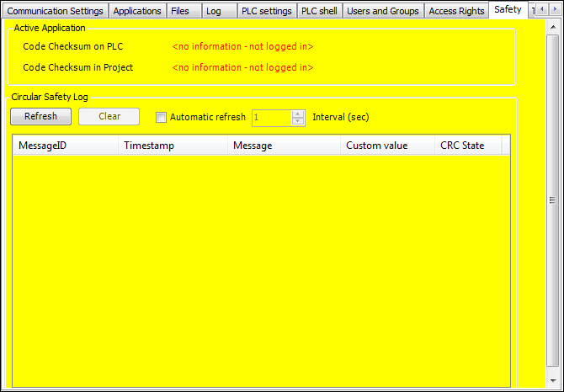Image resolution: width=564 pixels, height=392 pixels.
Task: Click the Clear button
Action: point(109,117)
